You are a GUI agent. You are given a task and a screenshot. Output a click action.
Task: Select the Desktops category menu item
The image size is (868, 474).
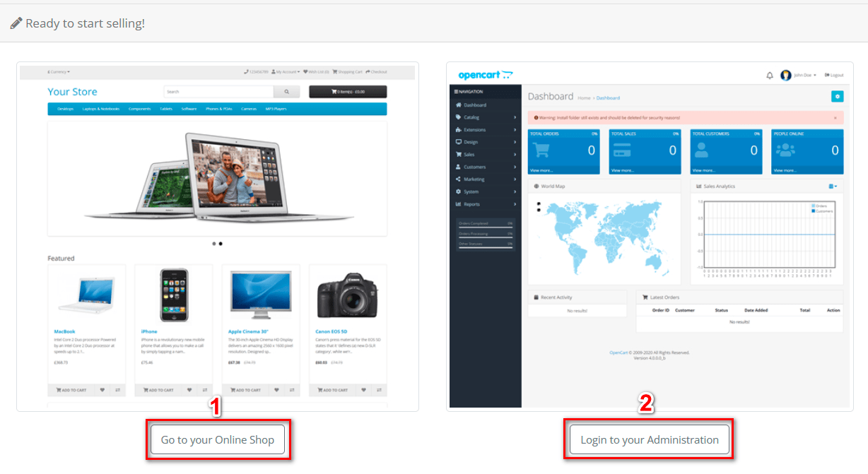66,109
